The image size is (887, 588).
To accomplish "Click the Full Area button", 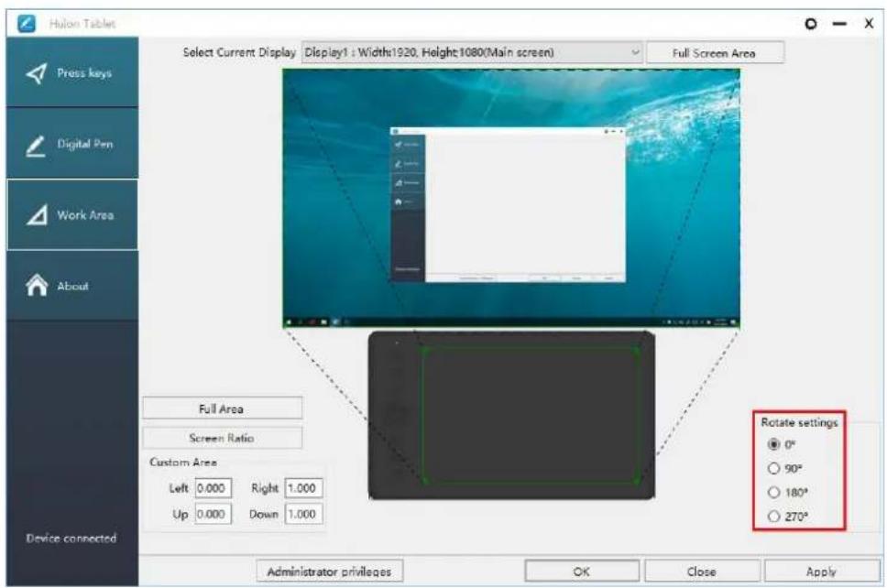I will 222,408.
